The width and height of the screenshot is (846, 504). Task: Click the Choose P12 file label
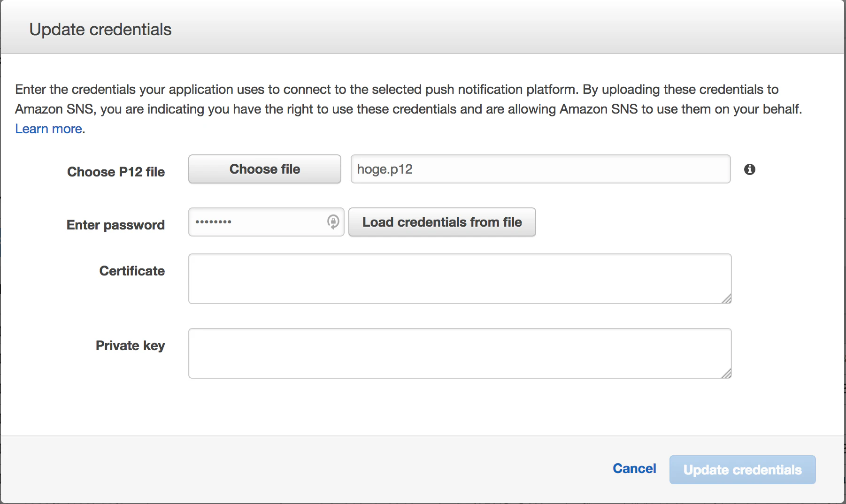pyautogui.click(x=116, y=172)
